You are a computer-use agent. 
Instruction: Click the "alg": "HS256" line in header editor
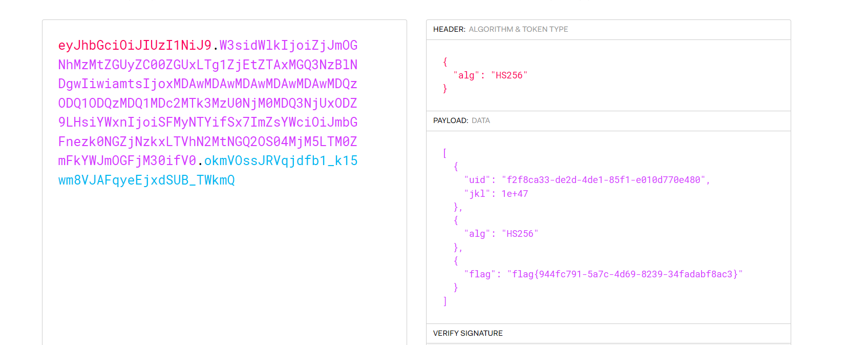pos(490,75)
